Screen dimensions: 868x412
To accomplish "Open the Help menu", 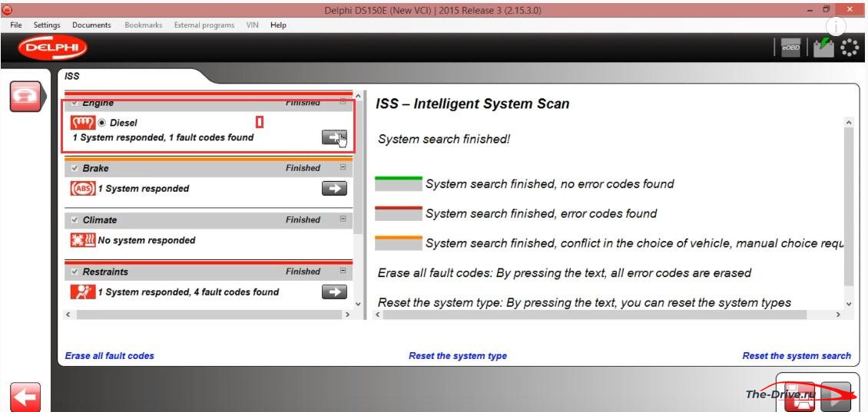I will 278,25.
